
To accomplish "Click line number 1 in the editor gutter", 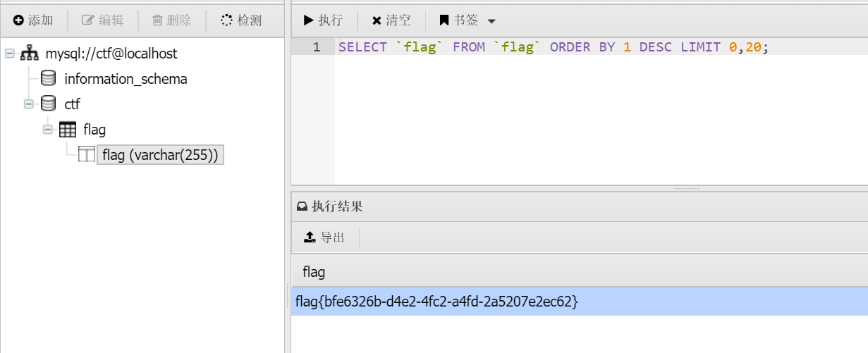I will [x=317, y=47].
